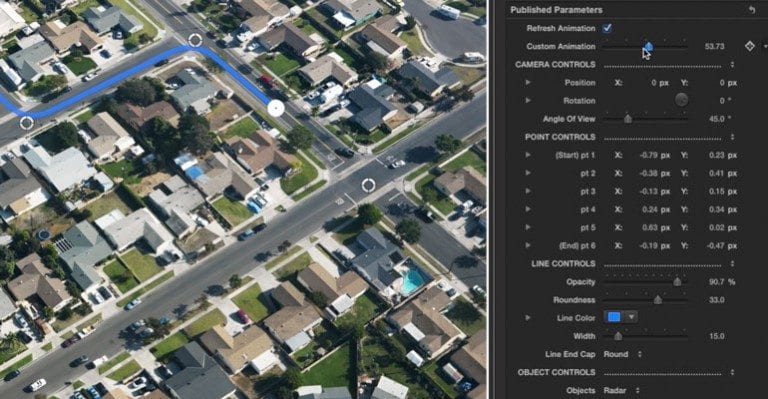Image resolution: width=768 pixels, height=399 pixels.
Task: Click the Angle Of View slider handle
Action: point(627,118)
